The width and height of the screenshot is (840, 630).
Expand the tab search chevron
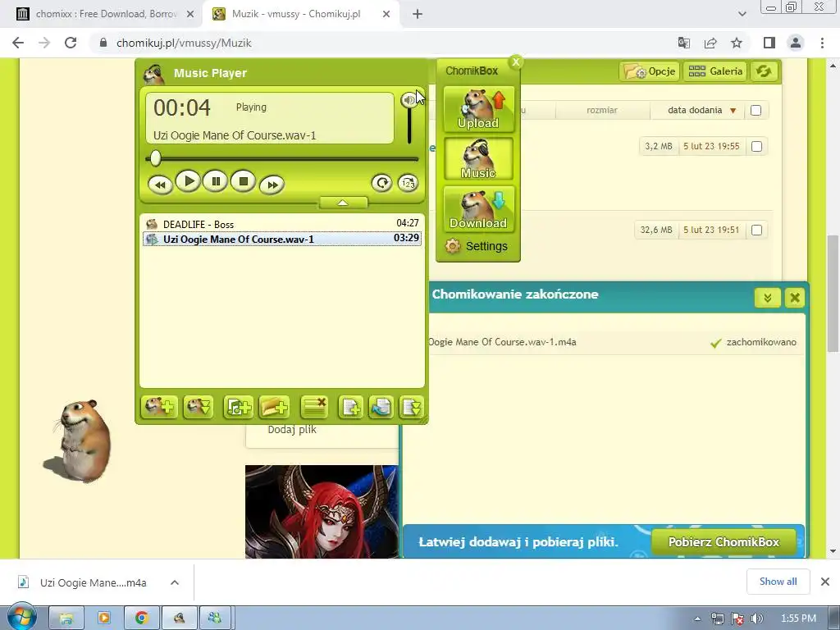tap(742, 14)
